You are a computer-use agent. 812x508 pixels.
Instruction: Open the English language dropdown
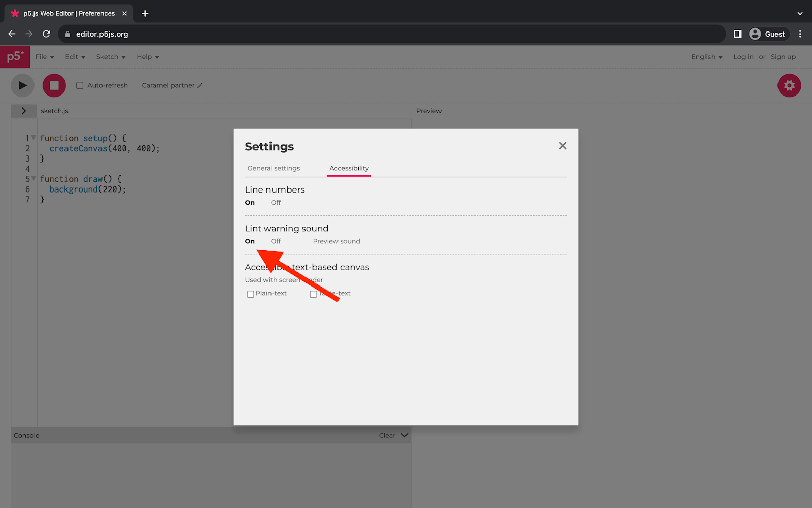706,57
